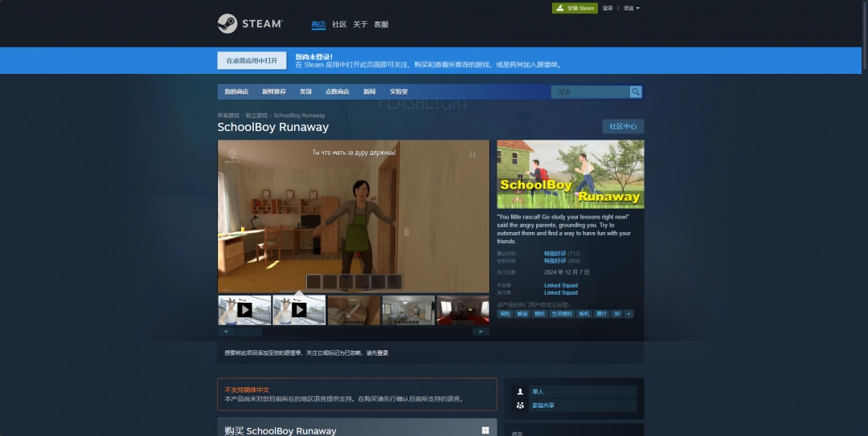Click the family sharing (家庭共享) icon
The image size is (868, 436).
pos(521,405)
